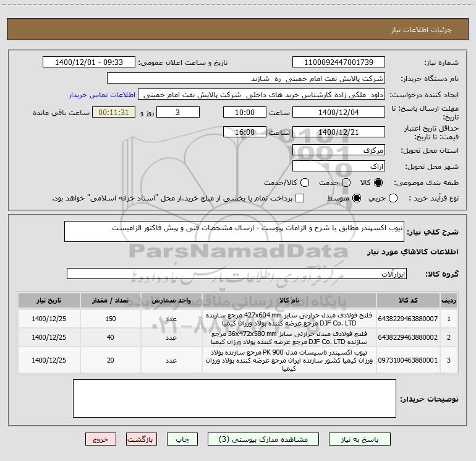Click quantity 20 in row 3

point(111,360)
